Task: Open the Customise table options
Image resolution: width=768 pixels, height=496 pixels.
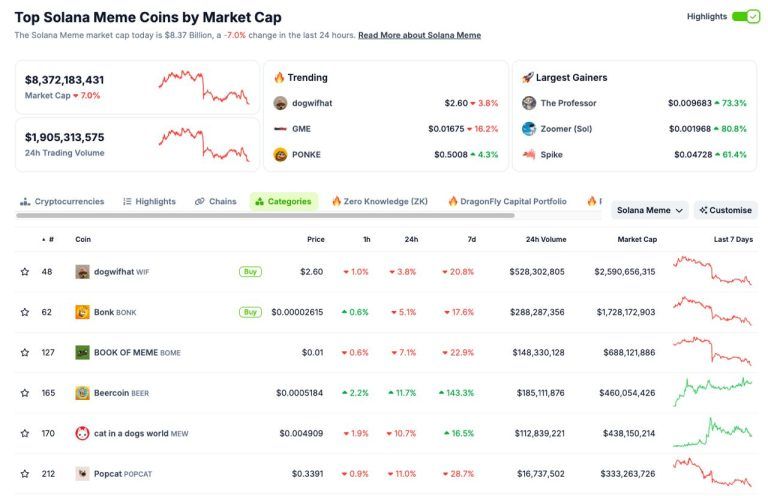Action: [726, 210]
